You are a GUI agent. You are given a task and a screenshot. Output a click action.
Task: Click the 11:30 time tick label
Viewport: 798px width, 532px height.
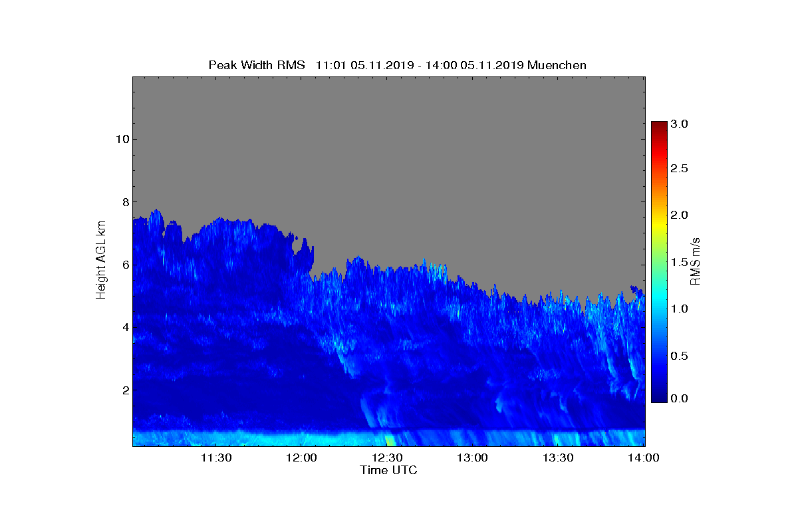click(x=216, y=458)
